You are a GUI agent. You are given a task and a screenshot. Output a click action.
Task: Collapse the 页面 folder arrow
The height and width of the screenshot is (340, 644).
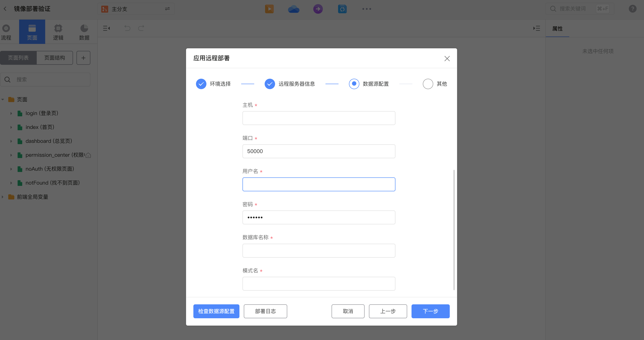[x=3, y=100]
